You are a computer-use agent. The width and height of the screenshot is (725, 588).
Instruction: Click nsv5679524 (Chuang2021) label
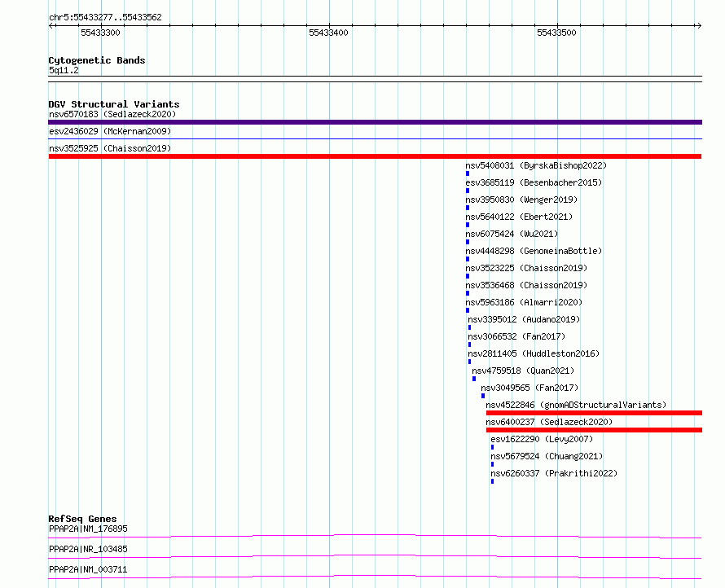coord(547,456)
